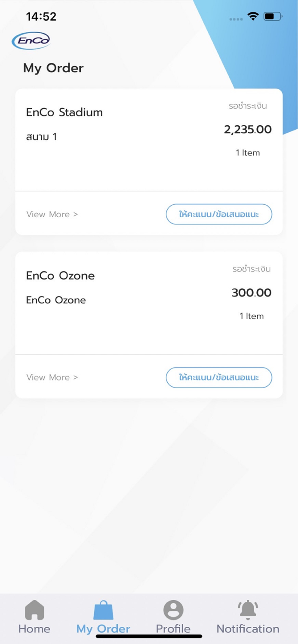Viewport: 298px width, 644px height.
Task: Click the รอชำระเงิน status on EnCo Stadium
Action: click(248, 106)
